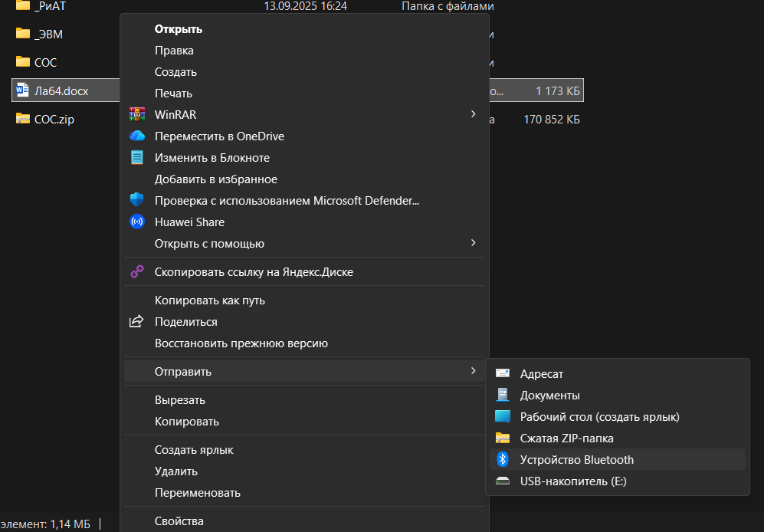Expand the WinRAR submenu arrow

(473, 114)
